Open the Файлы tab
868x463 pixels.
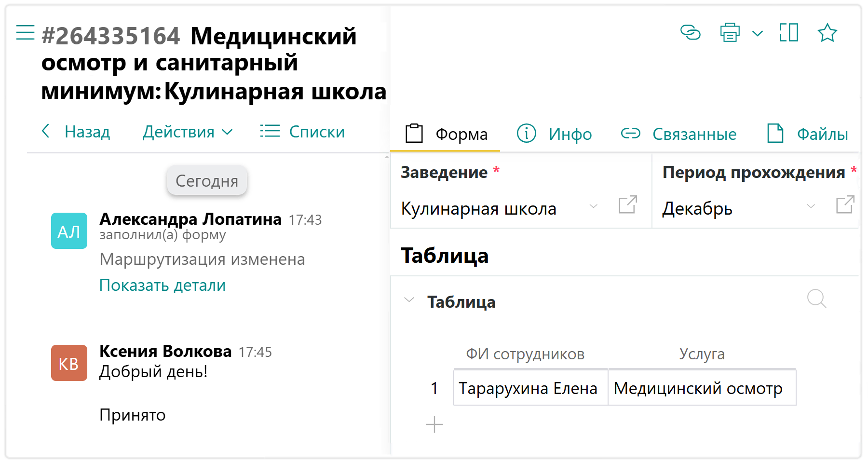pyautogui.click(x=808, y=134)
